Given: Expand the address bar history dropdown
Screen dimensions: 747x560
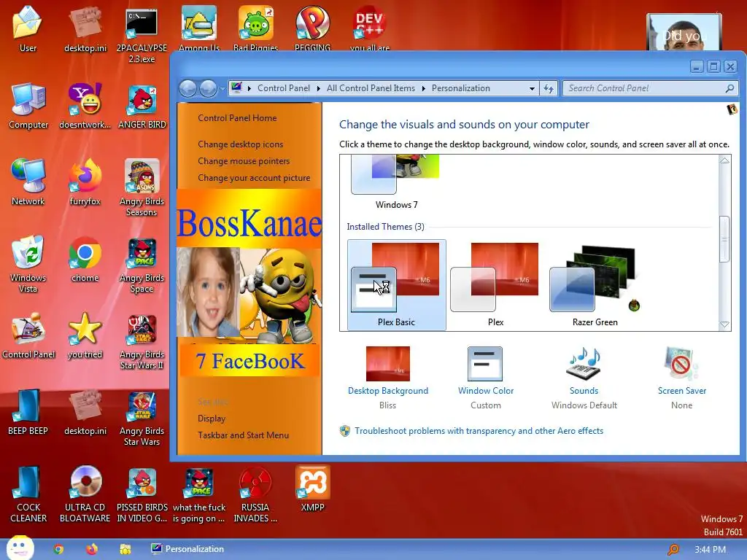Looking at the screenshot, I should [x=532, y=88].
